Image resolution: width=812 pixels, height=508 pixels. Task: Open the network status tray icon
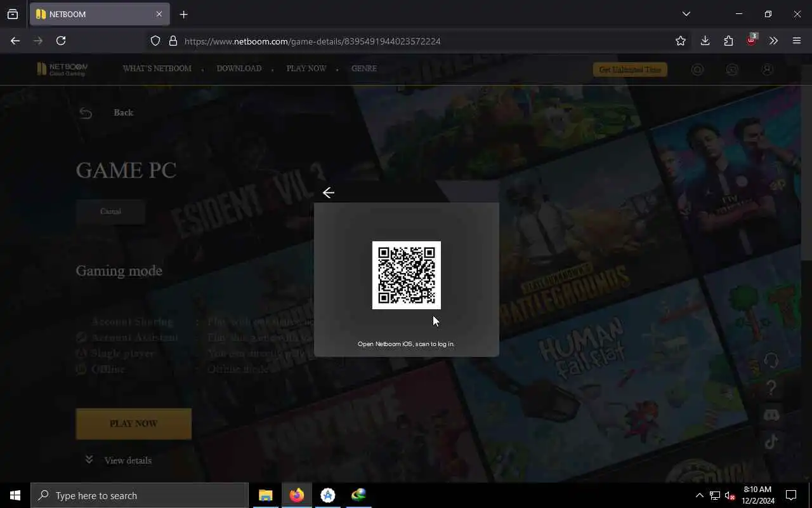(715, 495)
